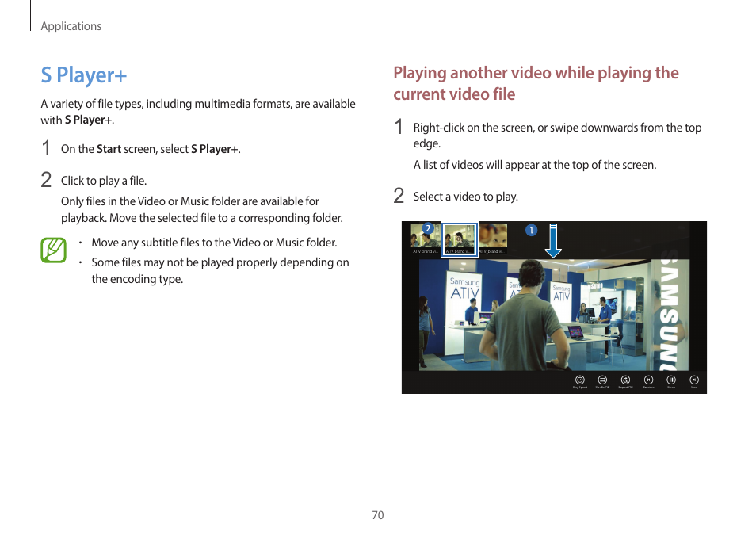Click the main Samsung ATIV video area
Viewport: 756px width, 535px height.
[x=554, y=315]
